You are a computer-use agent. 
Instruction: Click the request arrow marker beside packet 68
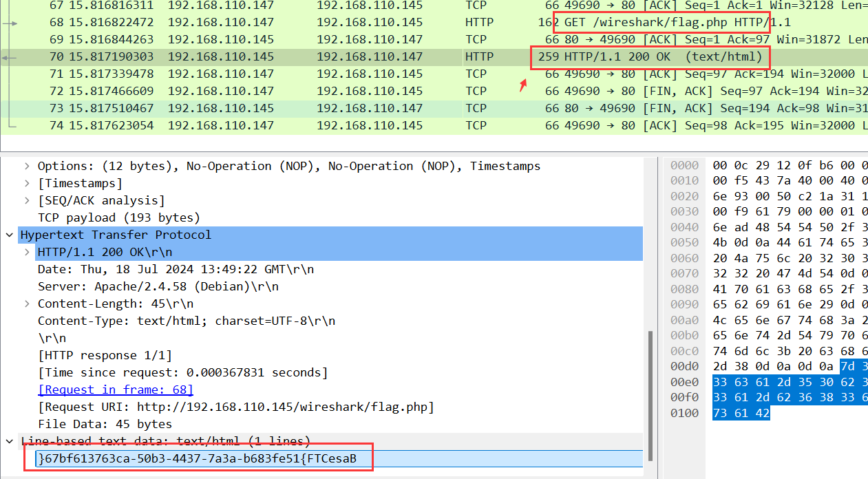10,23
